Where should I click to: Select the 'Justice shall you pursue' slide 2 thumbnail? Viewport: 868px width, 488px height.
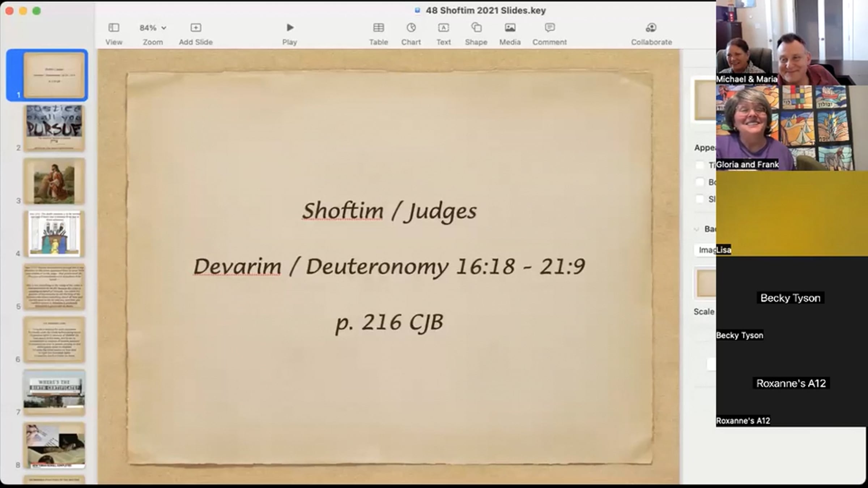pyautogui.click(x=54, y=128)
